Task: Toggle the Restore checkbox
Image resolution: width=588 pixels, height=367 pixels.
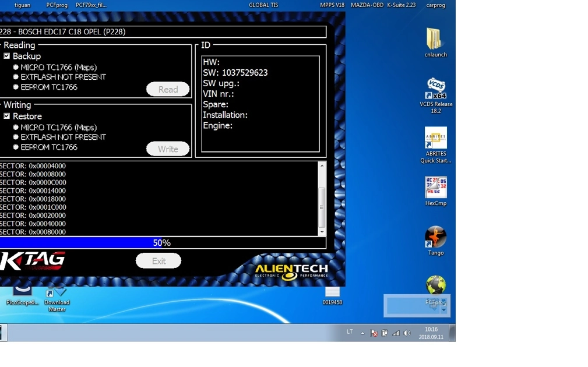Action: pyautogui.click(x=7, y=116)
